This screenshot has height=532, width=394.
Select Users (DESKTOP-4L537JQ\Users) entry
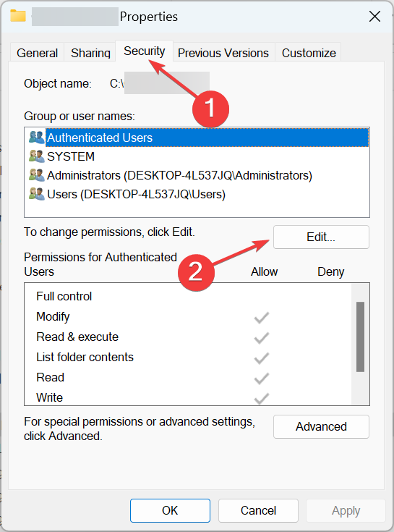point(136,195)
